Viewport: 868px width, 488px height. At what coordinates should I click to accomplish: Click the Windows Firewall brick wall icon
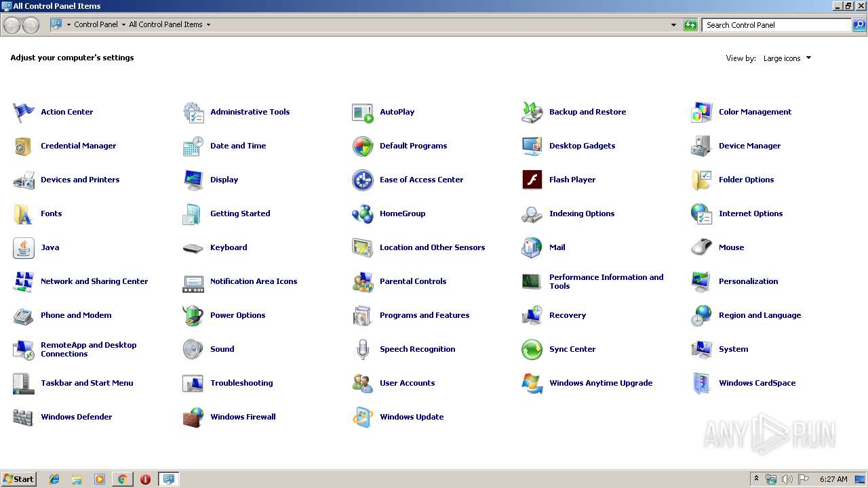(193, 417)
